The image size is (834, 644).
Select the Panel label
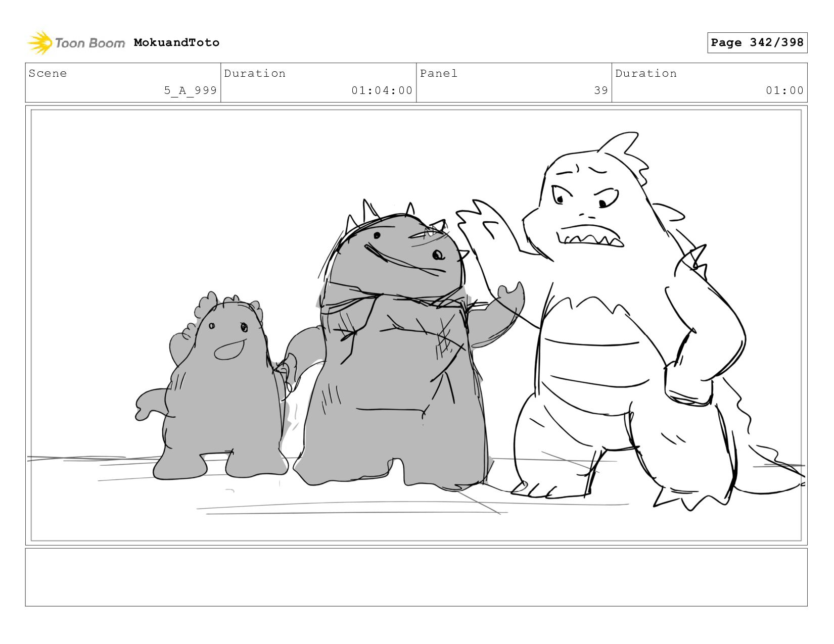click(x=439, y=73)
